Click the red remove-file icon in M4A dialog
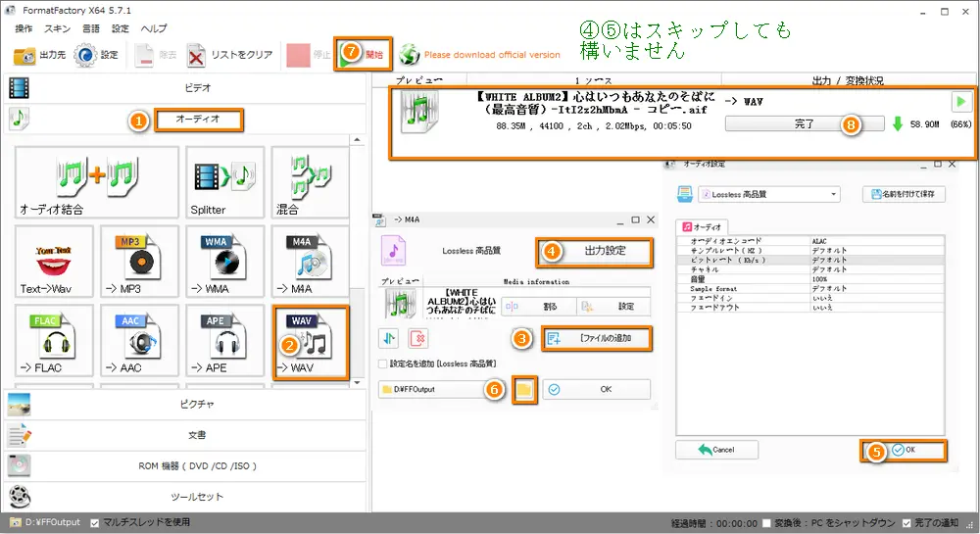The height and width of the screenshot is (534, 980). (417, 338)
